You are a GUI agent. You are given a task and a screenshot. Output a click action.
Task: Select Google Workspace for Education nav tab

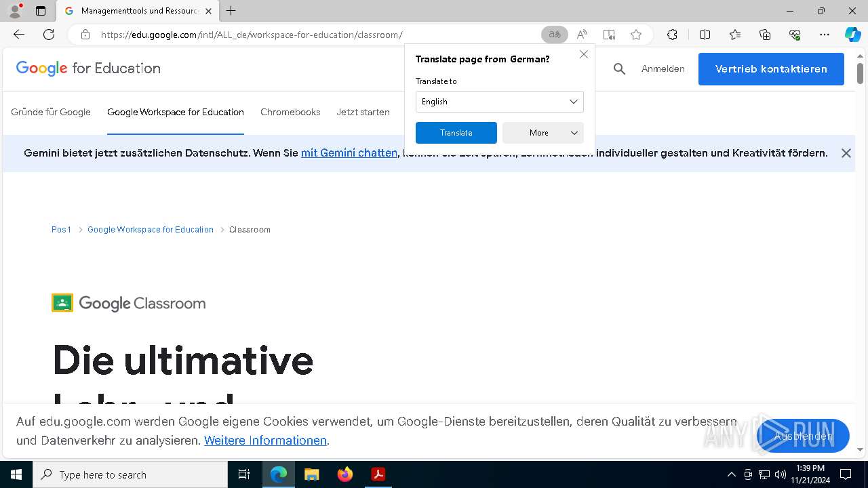[176, 112]
